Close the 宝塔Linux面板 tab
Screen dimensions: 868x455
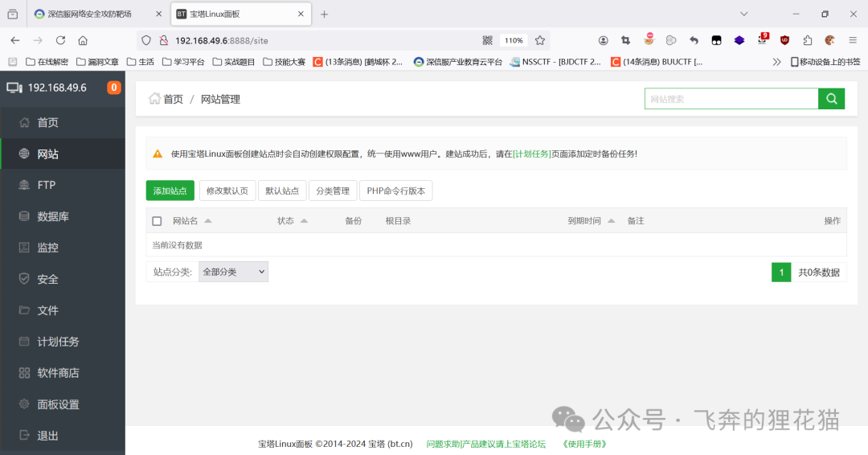coord(301,14)
